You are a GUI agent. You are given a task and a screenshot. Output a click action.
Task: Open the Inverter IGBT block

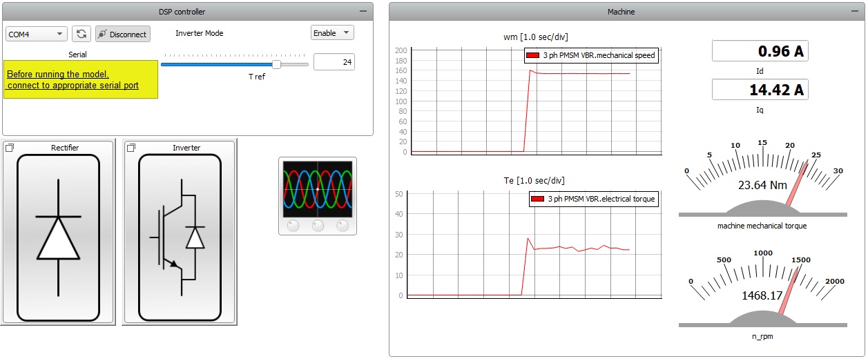[x=180, y=238]
